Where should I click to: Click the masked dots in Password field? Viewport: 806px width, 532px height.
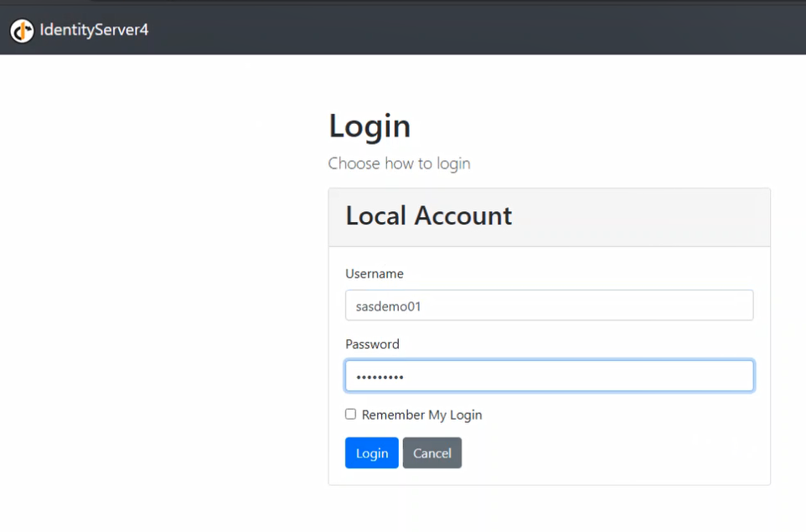point(380,377)
